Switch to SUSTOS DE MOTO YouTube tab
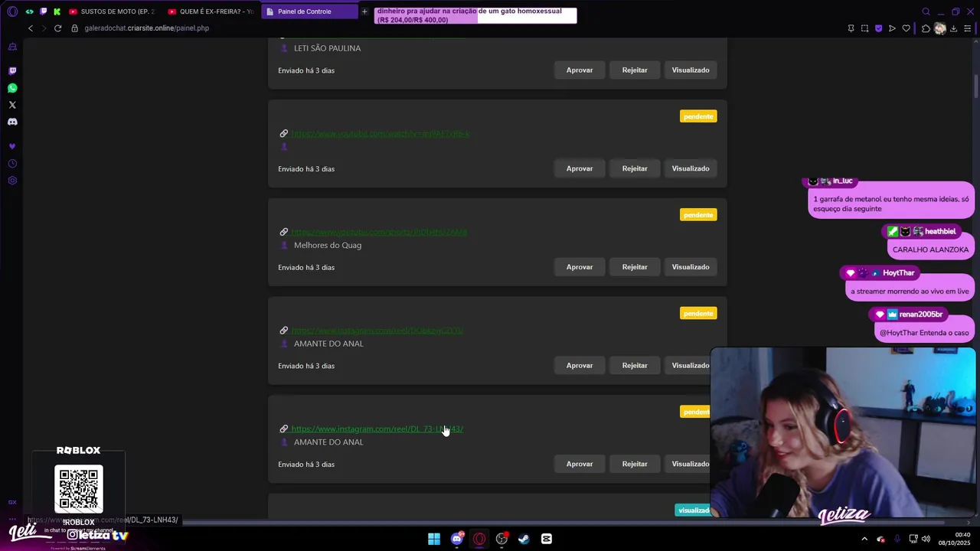Screen dimensions: 980x551 113,11
